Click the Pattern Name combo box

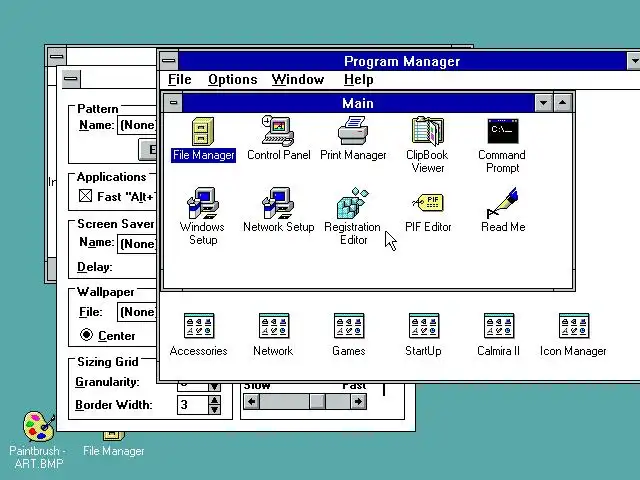[x=137, y=125]
